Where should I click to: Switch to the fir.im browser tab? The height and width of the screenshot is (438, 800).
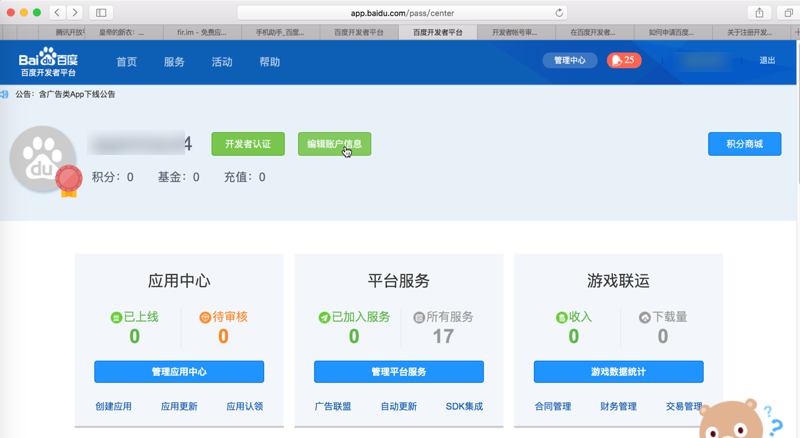point(202,32)
